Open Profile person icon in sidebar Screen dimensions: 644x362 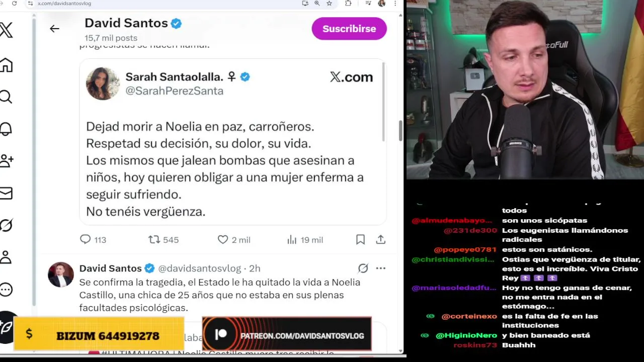(6, 257)
